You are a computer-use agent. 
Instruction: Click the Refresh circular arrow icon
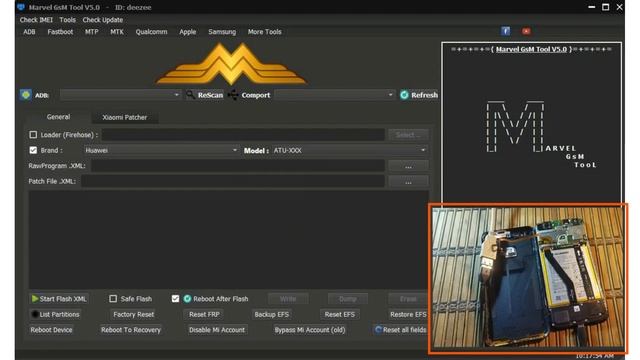pyautogui.click(x=404, y=95)
